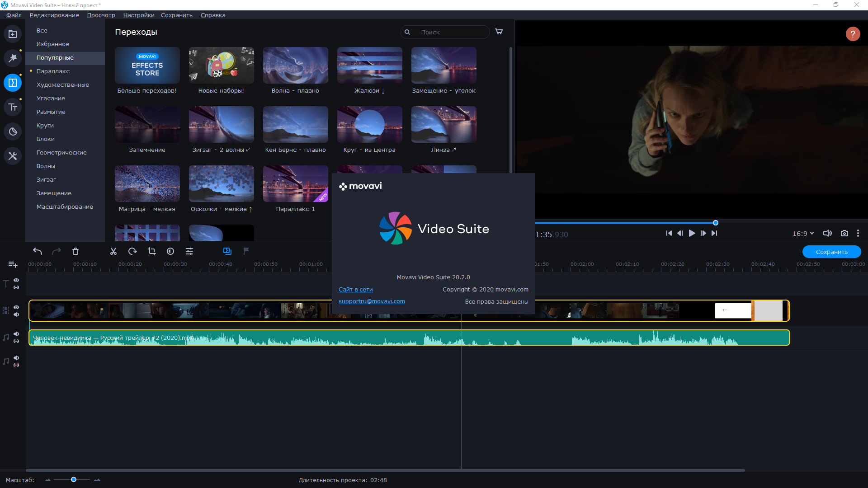Toggle visibility of the titles track
The width and height of the screenshot is (868, 488).
point(16,281)
